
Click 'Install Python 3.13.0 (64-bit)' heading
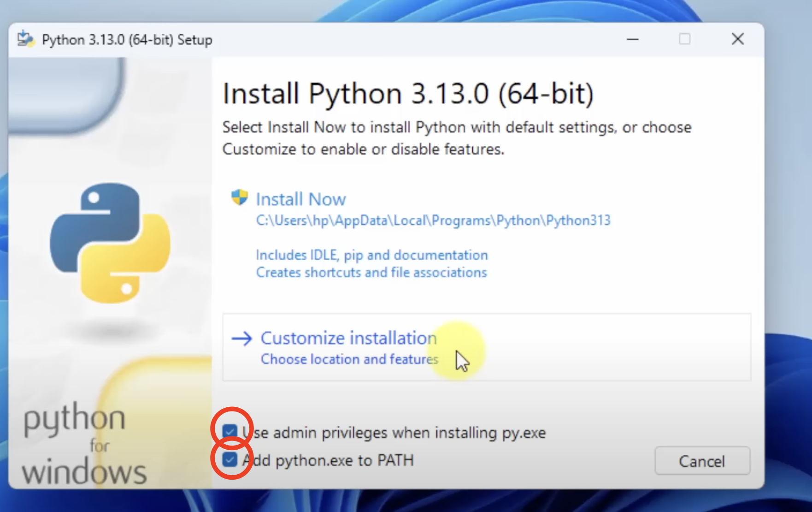click(x=408, y=94)
